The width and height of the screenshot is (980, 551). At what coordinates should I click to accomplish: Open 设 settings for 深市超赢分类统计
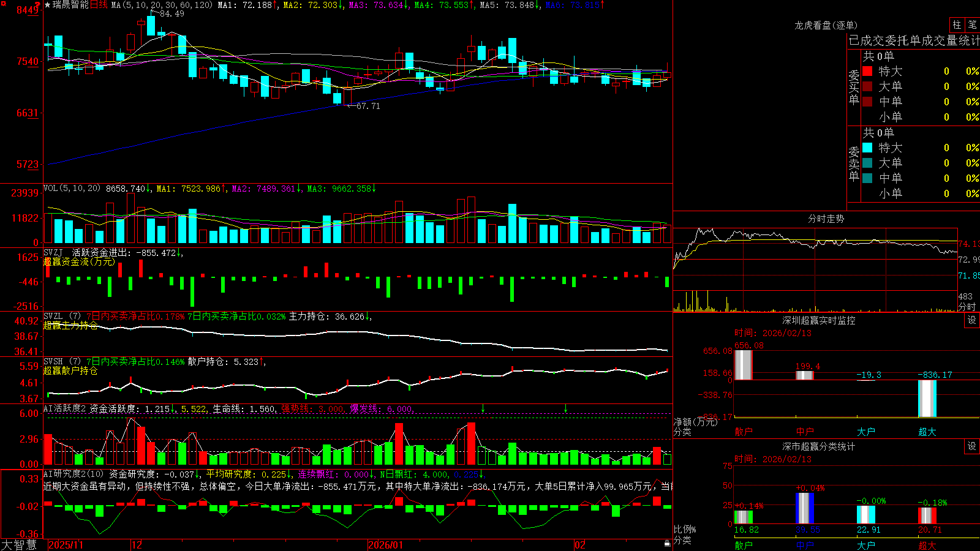coord(972,446)
